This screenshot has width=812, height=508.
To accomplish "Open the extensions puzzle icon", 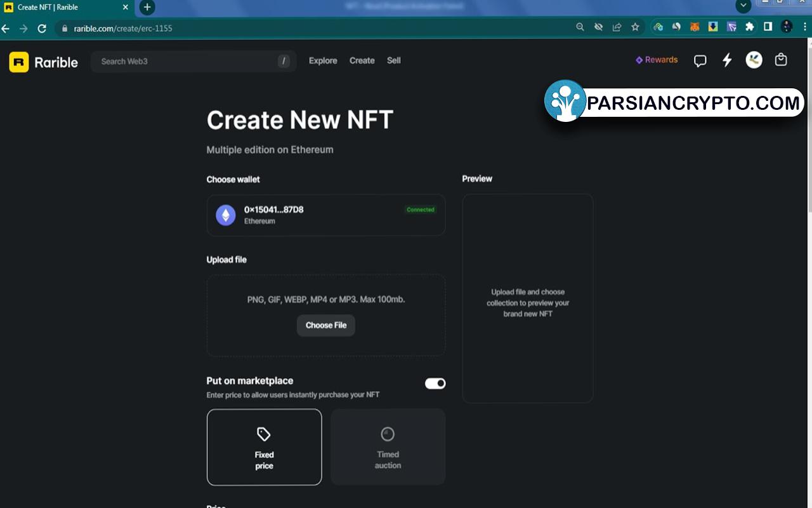I will pos(750,27).
